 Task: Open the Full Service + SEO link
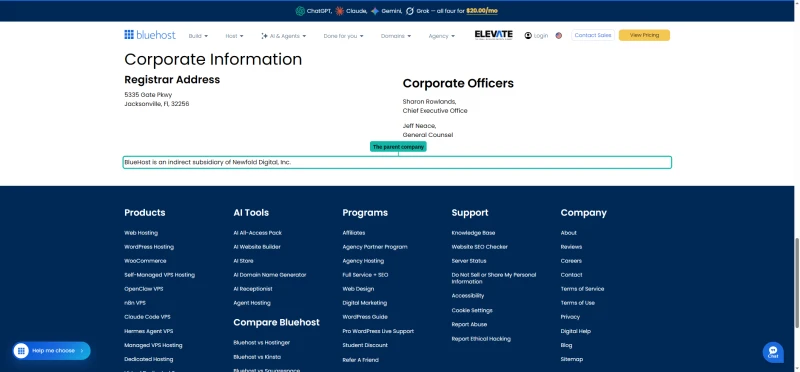(365, 275)
